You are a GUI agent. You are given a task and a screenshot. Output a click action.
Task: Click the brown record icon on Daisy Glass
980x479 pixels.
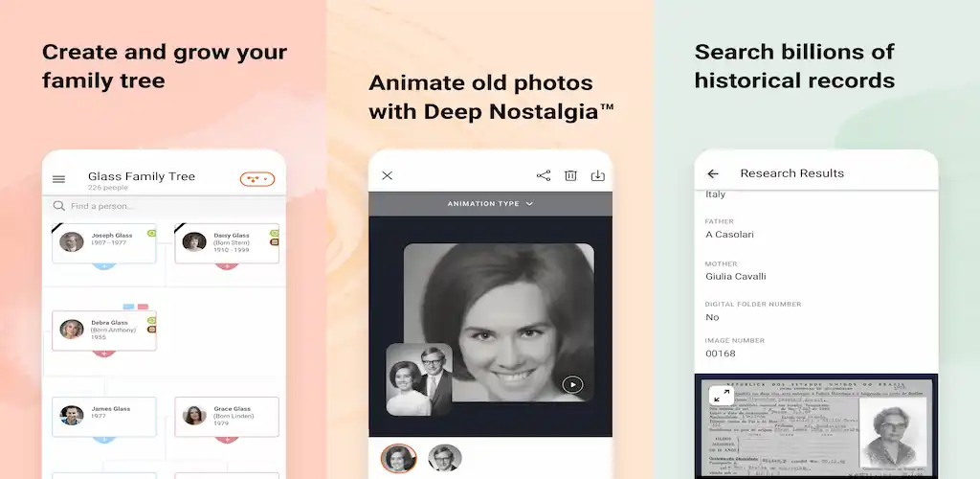click(274, 242)
